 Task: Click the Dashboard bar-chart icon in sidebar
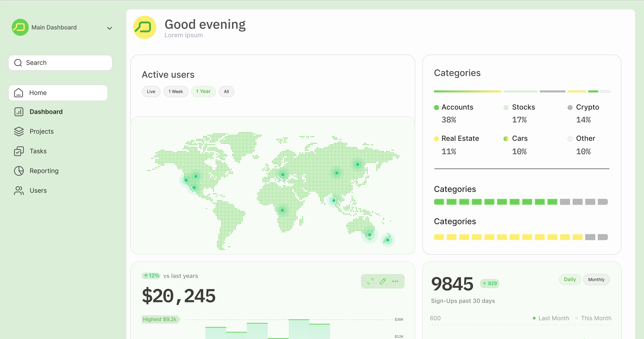pyautogui.click(x=19, y=112)
